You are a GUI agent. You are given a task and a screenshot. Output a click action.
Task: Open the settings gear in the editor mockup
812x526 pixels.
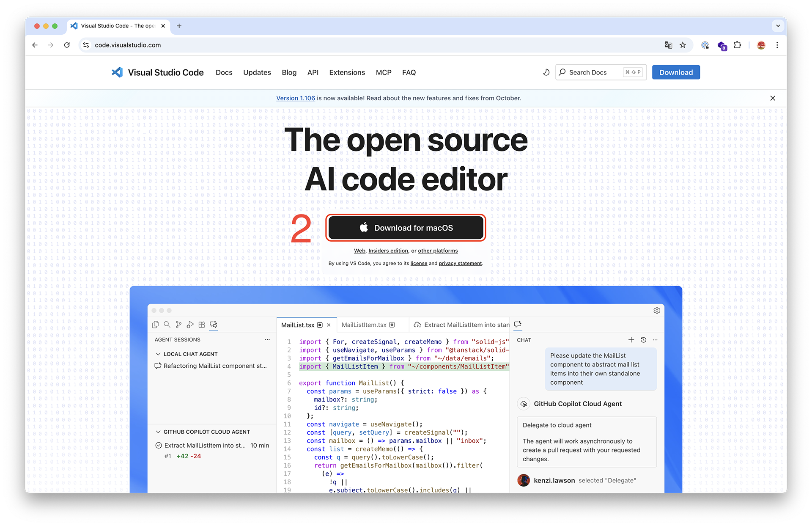[657, 310]
